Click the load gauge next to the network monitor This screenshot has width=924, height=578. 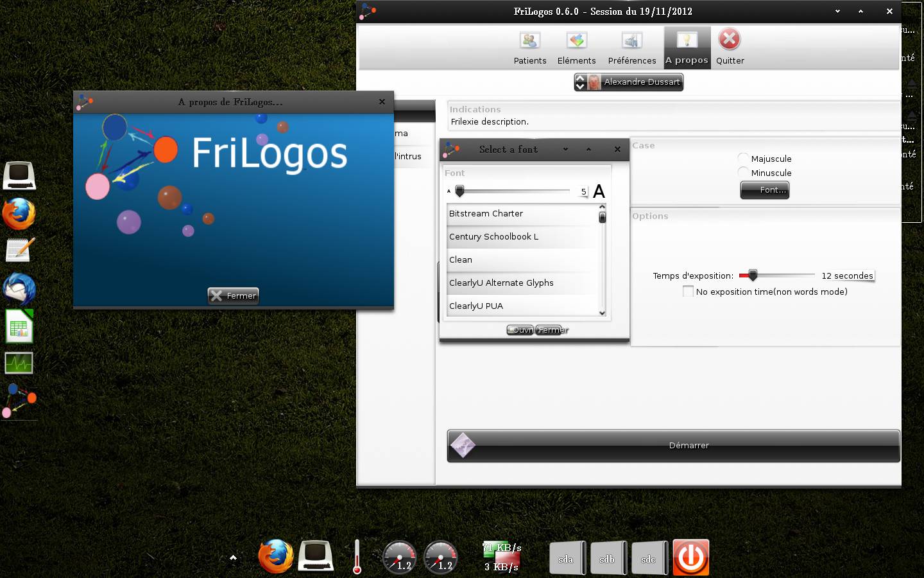pos(440,556)
